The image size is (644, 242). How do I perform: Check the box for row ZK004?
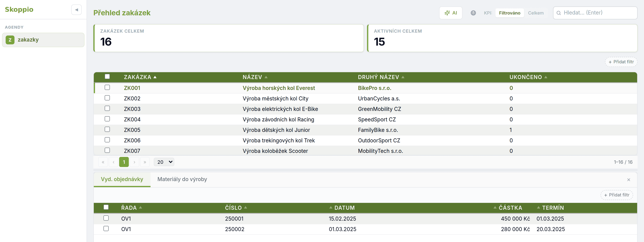(107, 119)
